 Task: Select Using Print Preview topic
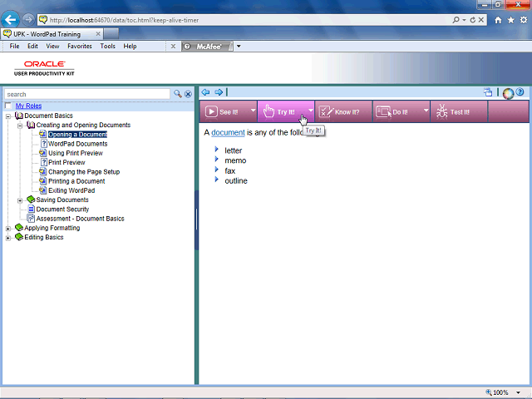[76, 153]
